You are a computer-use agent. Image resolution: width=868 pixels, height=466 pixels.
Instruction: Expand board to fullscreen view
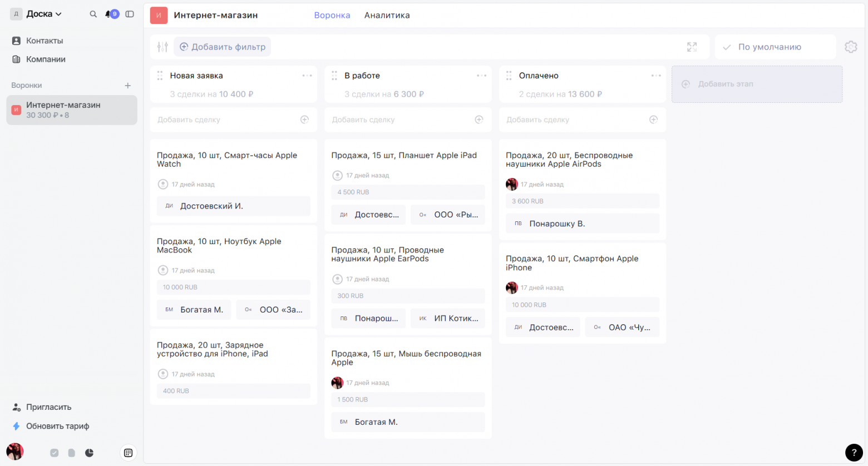click(692, 47)
